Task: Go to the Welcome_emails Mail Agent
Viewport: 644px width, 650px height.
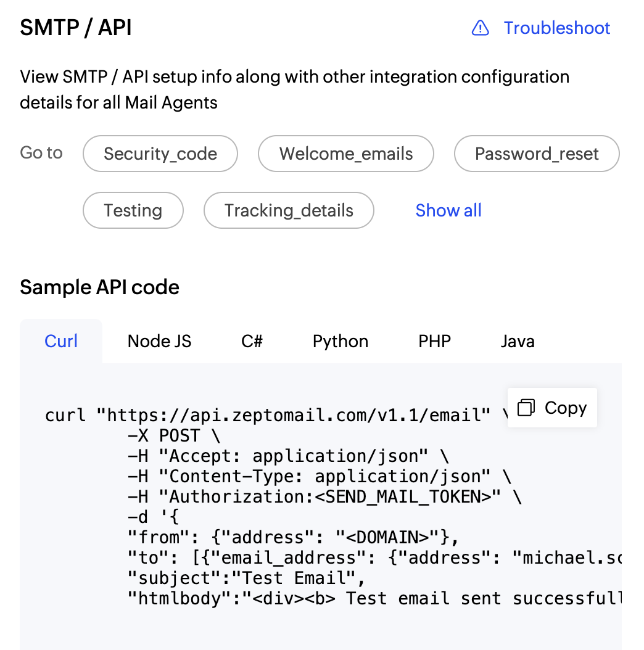Action: [x=345, y=154]
